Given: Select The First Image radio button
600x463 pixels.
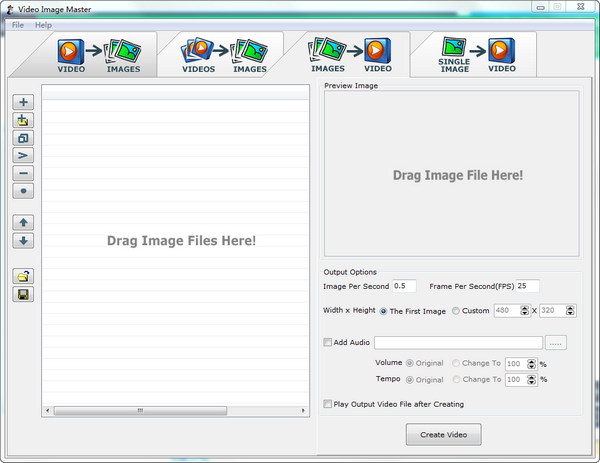Looking at the screenshot, I should coord(384,311).
